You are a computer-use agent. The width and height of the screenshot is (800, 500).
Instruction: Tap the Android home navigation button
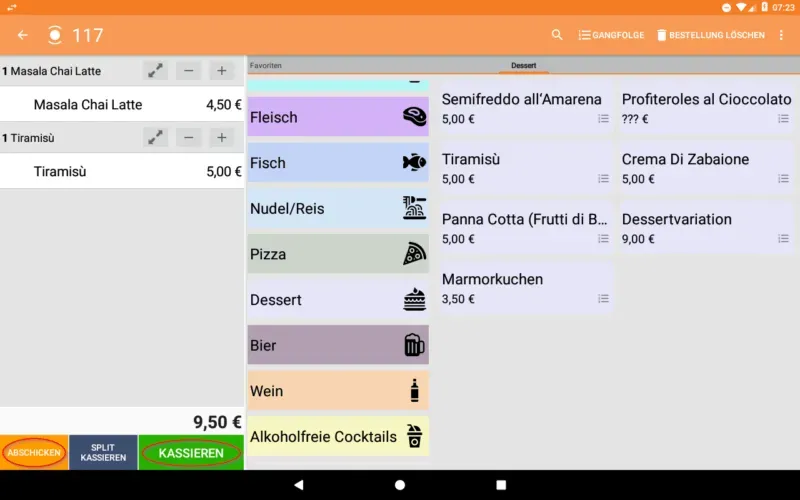[x=400, y=485]
